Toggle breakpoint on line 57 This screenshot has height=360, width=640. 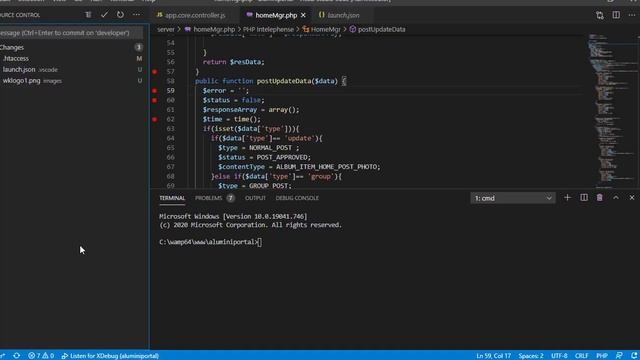(x=155, y=71)
